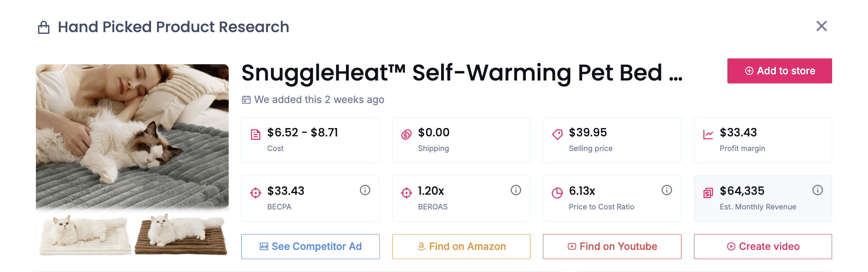Image resolution: width=868 pixels, height=272 pixels.
Task: Click the BEROAS info icon
Action: tap(516, 190)
